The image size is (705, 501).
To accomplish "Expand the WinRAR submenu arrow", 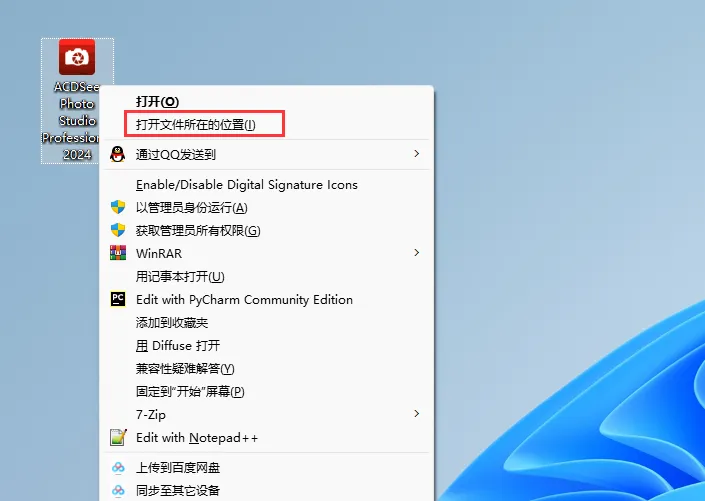I will click(417, 253).
